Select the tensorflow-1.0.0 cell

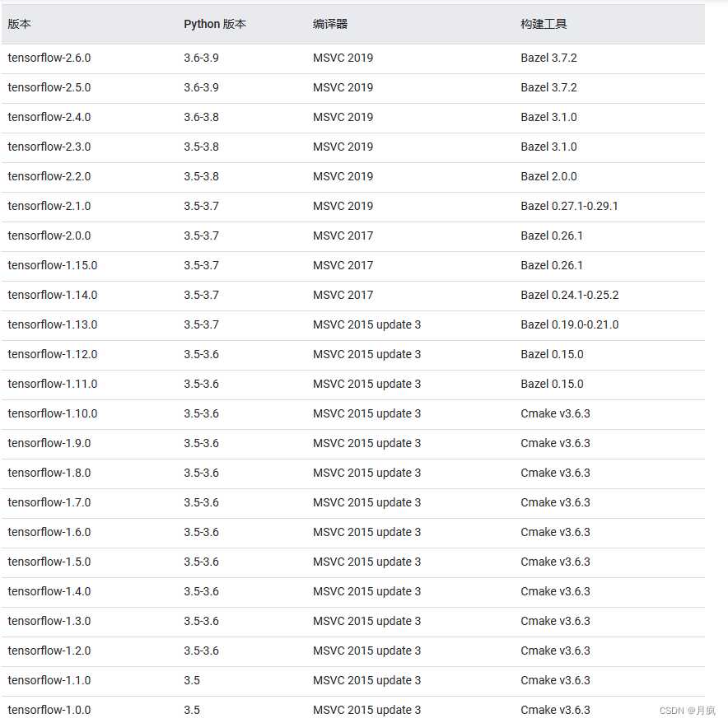tap(49, 711)
